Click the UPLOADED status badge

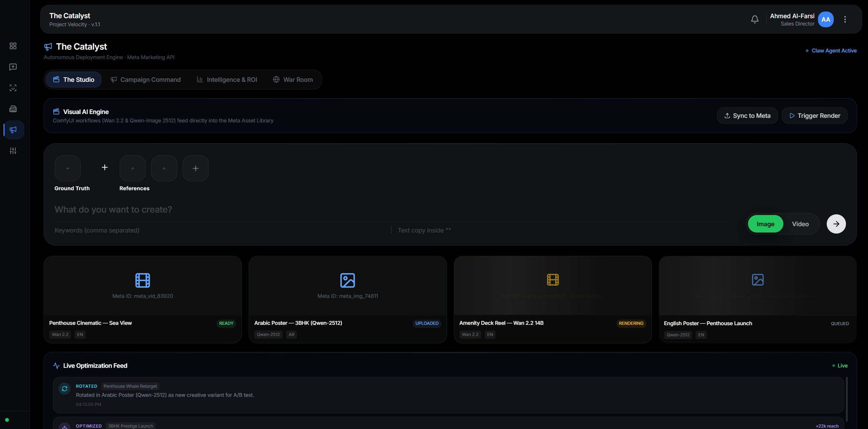tap(427, 323)
